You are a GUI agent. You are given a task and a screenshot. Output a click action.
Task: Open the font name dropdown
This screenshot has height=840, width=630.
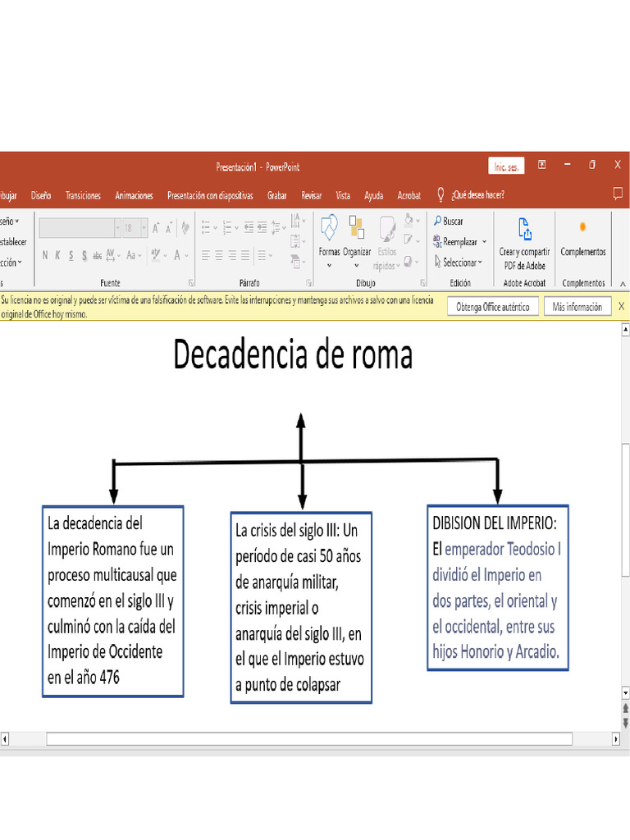tap(118, 228)
